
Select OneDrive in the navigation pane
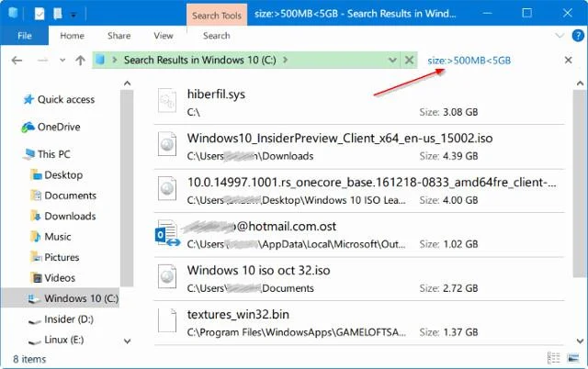[x=59, y=127]
